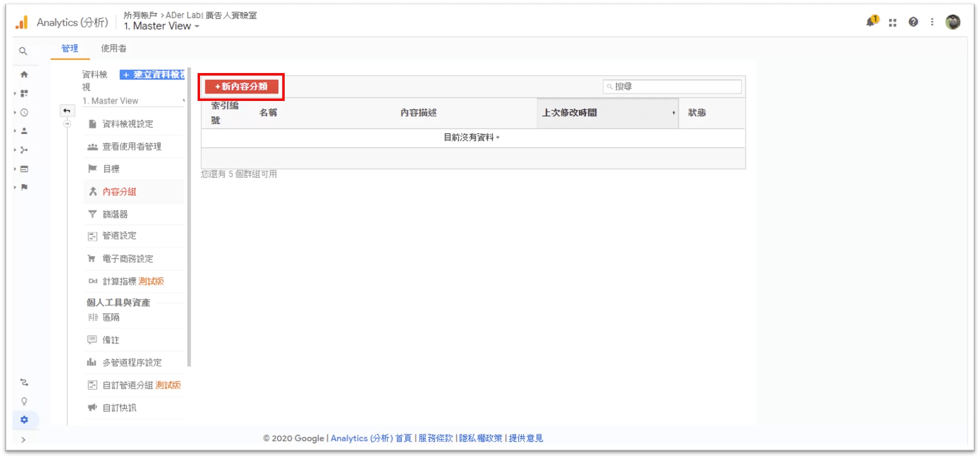This screenshot has width=980, height=458.
Task: Click the 建立資料檢視 create view button
Action: (x=152, y=74)
